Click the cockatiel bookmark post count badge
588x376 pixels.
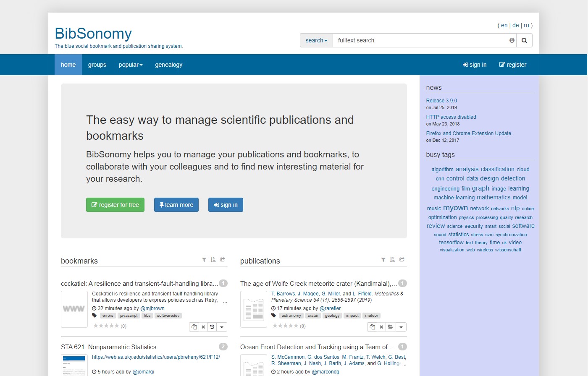point(223,283)
